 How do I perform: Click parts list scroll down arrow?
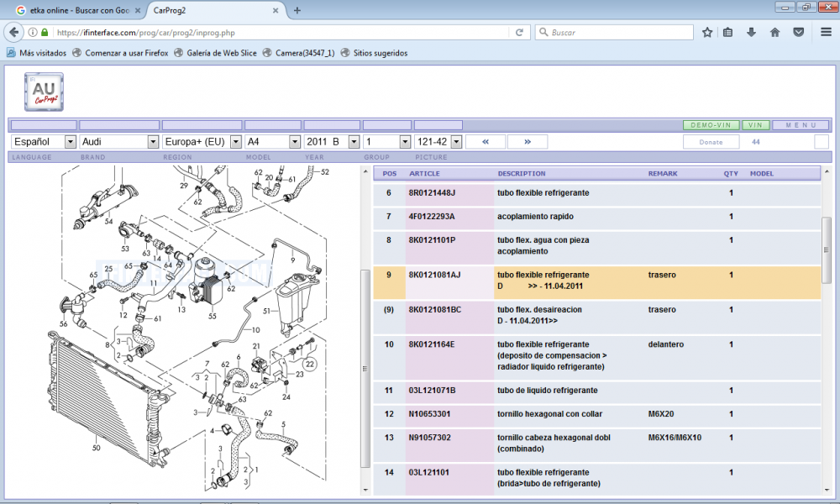826,491
